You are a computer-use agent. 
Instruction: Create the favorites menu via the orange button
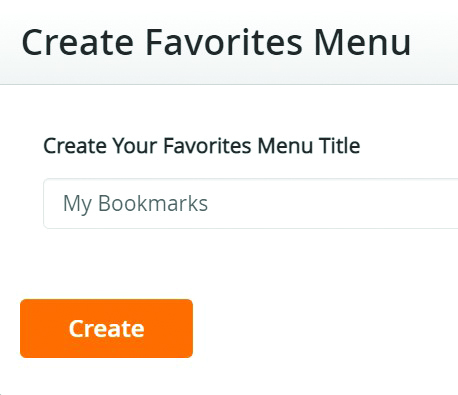click(106, 328)
